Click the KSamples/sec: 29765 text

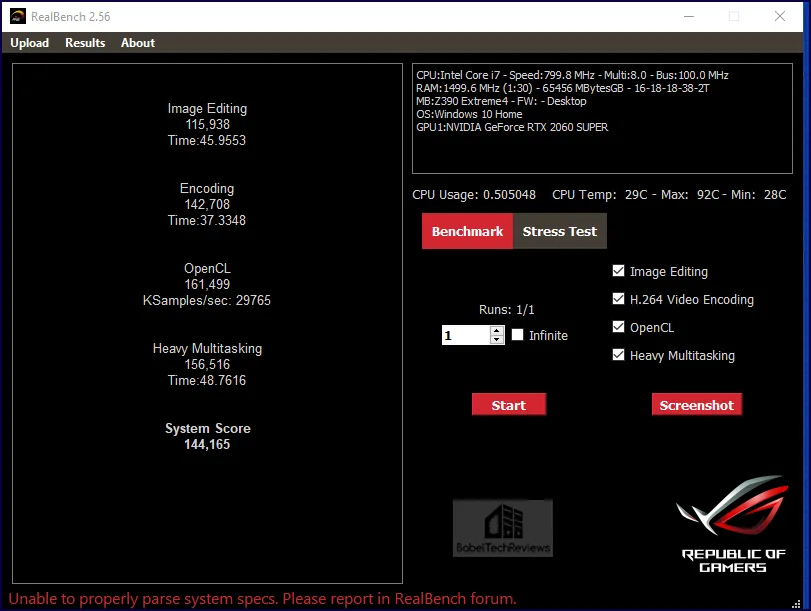coord(207,300)
